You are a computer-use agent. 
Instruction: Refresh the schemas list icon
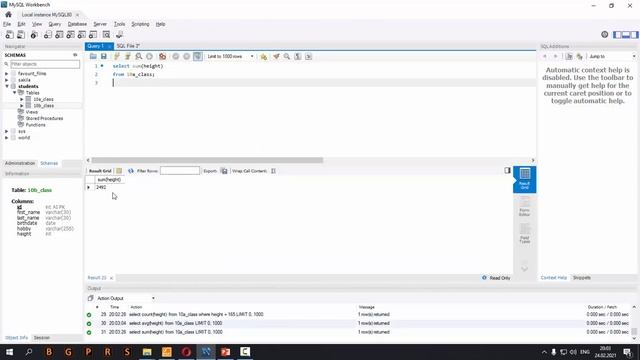pos(75,55)
